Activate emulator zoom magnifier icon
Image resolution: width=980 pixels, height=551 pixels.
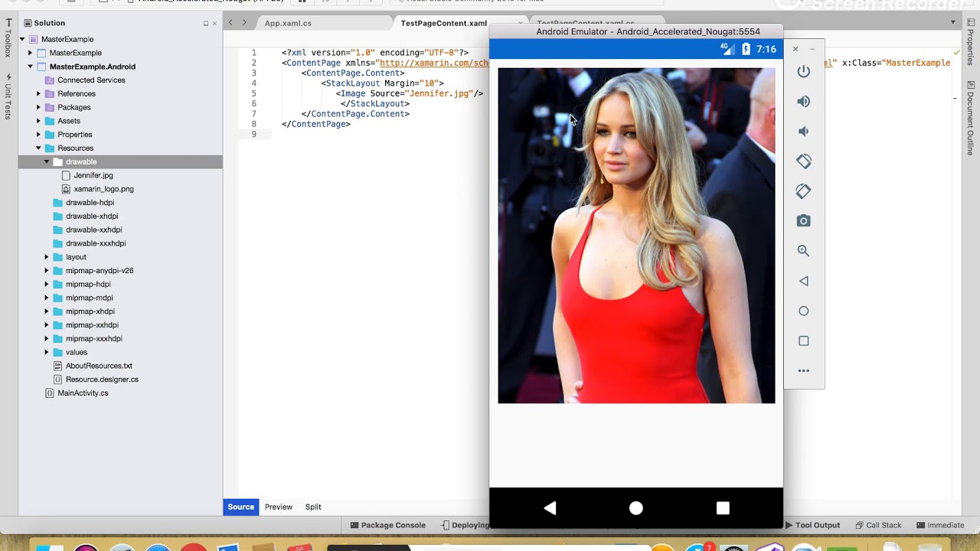(803, 251)
